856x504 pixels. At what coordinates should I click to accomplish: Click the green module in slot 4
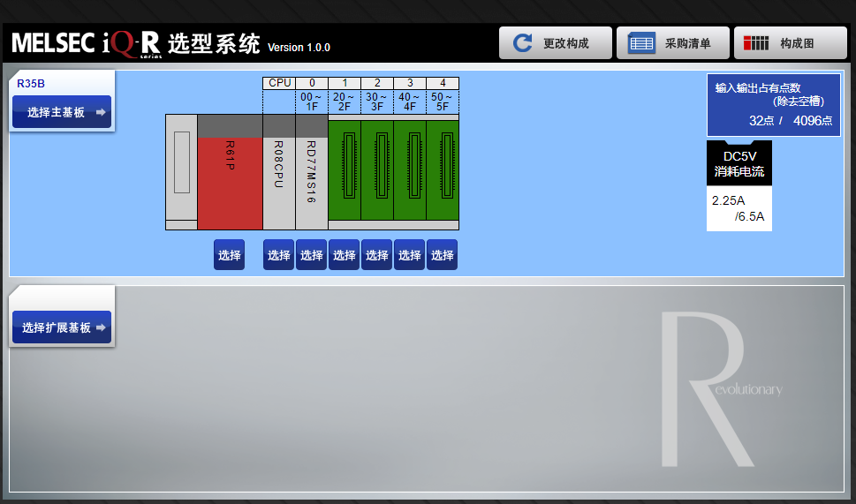coord(443,170)
